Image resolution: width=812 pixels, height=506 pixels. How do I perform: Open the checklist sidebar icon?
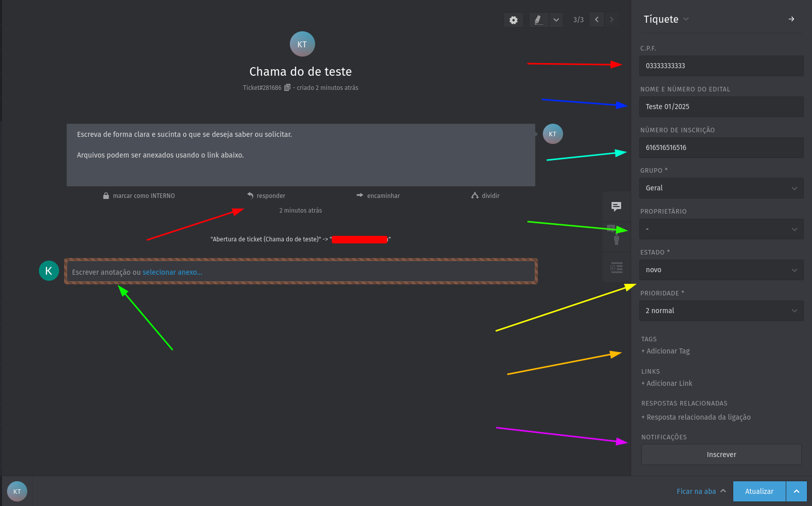click(x=616, y=268)
